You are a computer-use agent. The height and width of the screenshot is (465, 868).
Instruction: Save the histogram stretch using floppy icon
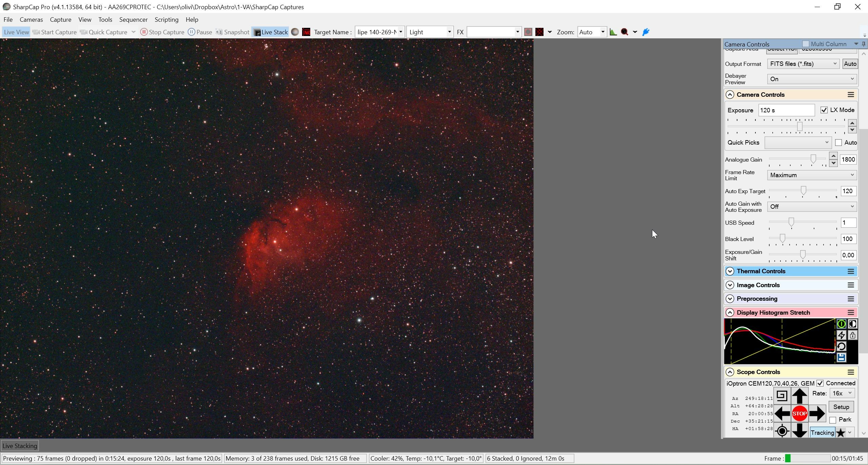(841, 357)
